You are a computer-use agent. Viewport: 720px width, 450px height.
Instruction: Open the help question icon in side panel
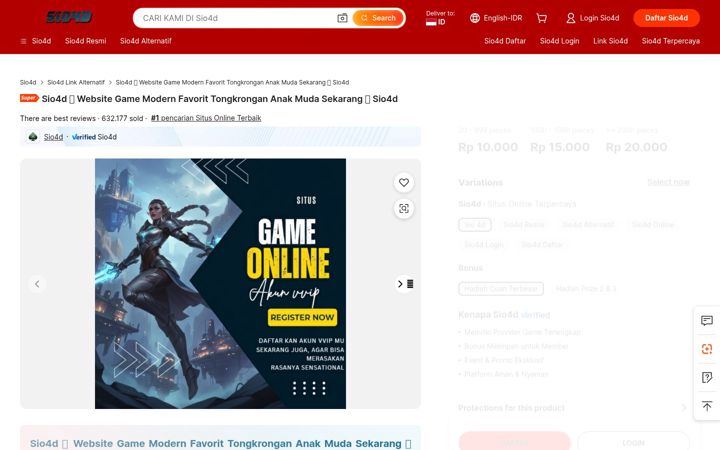click(707, 377)
